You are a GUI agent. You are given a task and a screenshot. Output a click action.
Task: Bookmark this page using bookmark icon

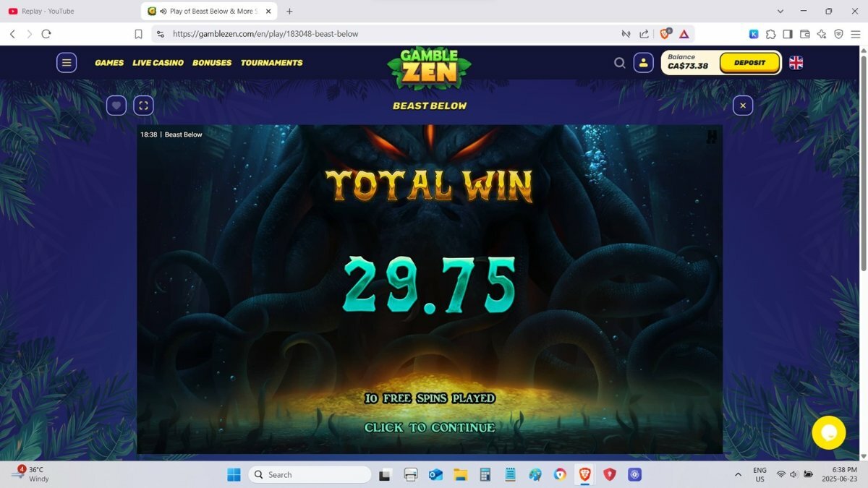pyautogui.click(x=138, y=34)
